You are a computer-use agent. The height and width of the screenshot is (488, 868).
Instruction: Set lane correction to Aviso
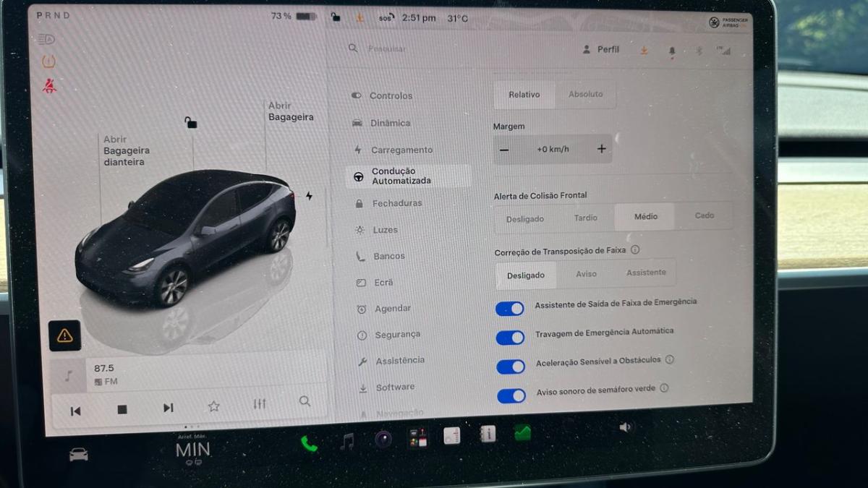587,274
